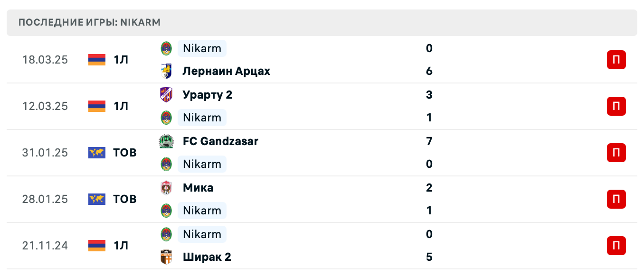The image size is (644, 276).
Task: Click the 28.01.25 match date
Action: click(x=45, y=199)
